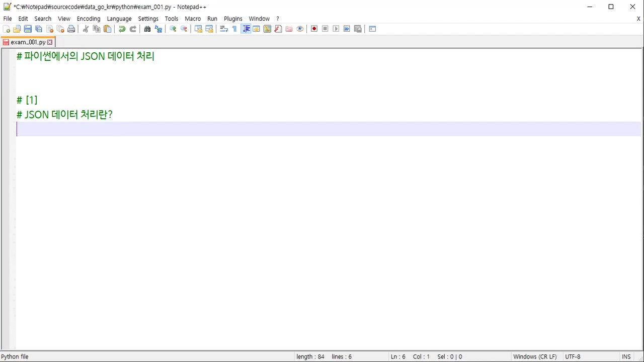The width and height of the screenshot is (644, 362).
Task: Open the Plugins menu
Action: point(233,19)
